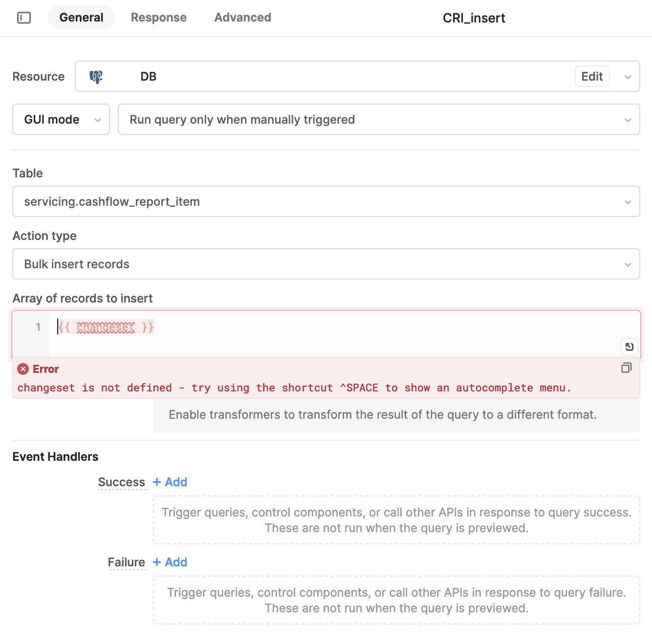Toggle the sidebar panel icon
The image size is (652, 644).
click(24, 18)
